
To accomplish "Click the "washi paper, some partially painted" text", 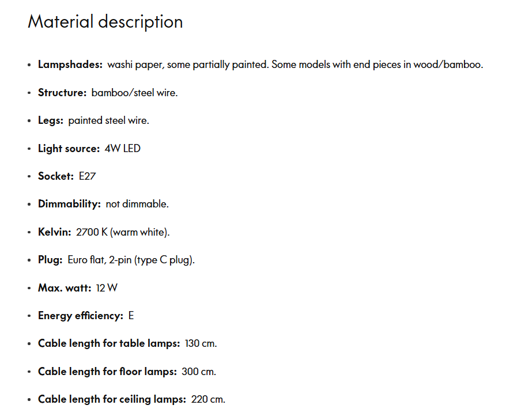I will click(x=187, y=65).
